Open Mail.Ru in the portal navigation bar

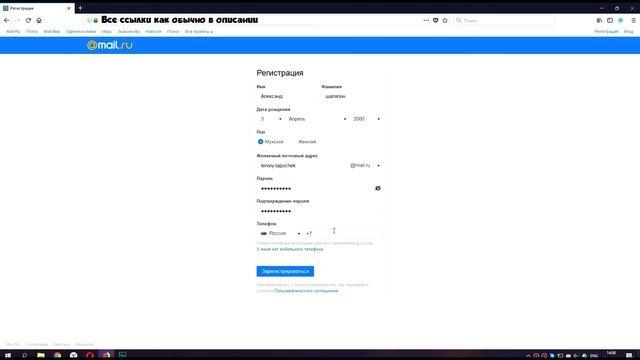click(13, 31)
